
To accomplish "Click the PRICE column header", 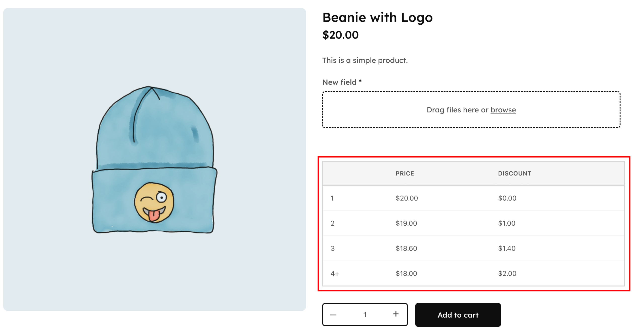I will pyautogui.click(x=405, y=173).
